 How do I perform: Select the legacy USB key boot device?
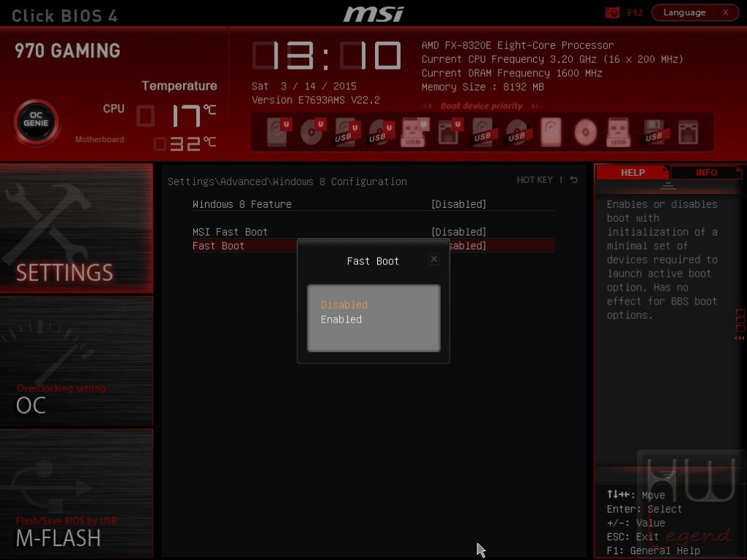619,132
